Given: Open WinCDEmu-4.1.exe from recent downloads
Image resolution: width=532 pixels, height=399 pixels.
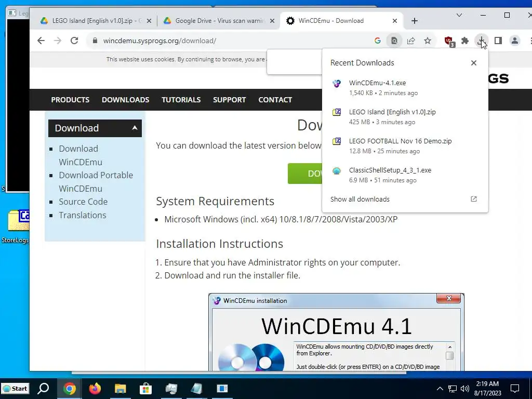Looking at the screenshot, I should [x=405, y=87].
